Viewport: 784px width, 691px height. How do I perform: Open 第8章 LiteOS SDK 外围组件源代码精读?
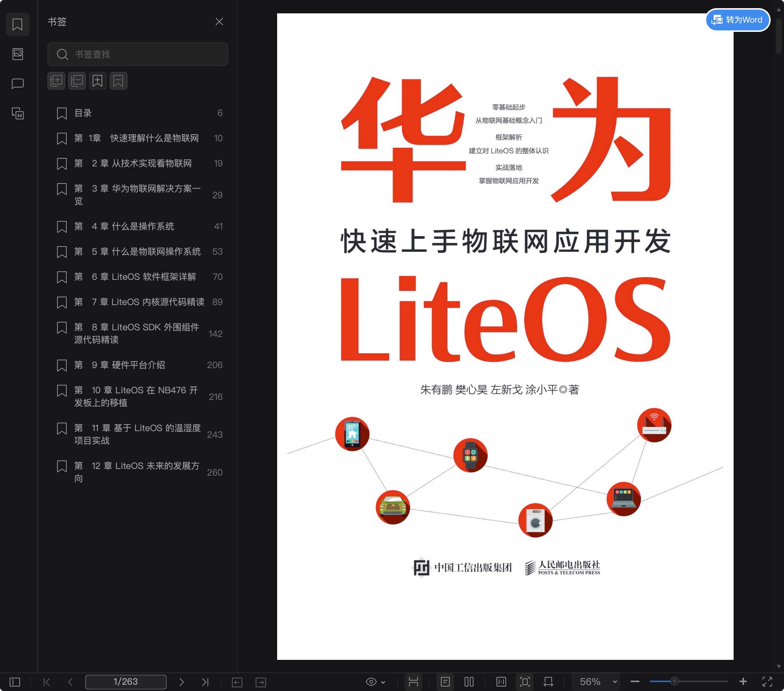coord(138,333)
